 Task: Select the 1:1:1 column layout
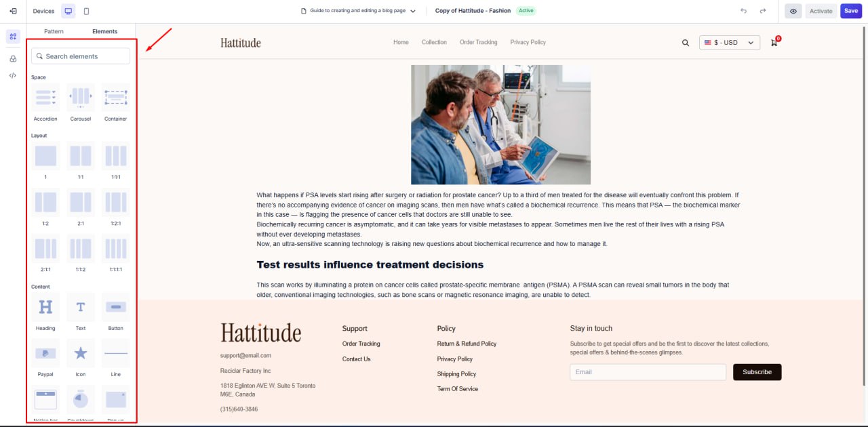click(115, 156)
